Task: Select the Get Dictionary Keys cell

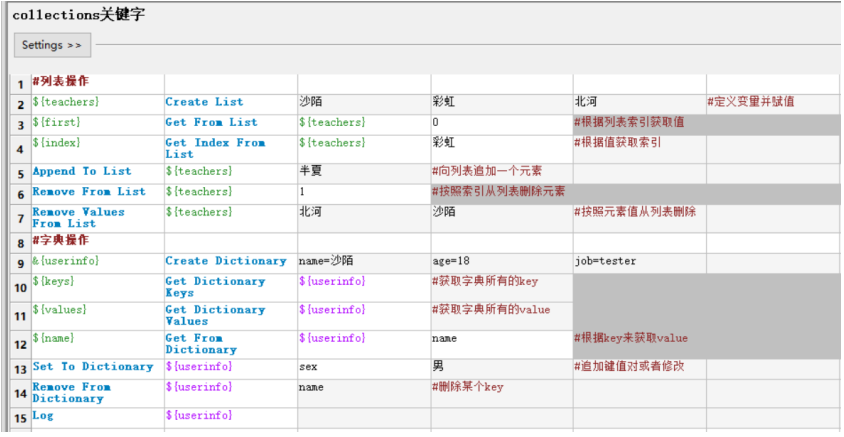Action: (230, 288)
